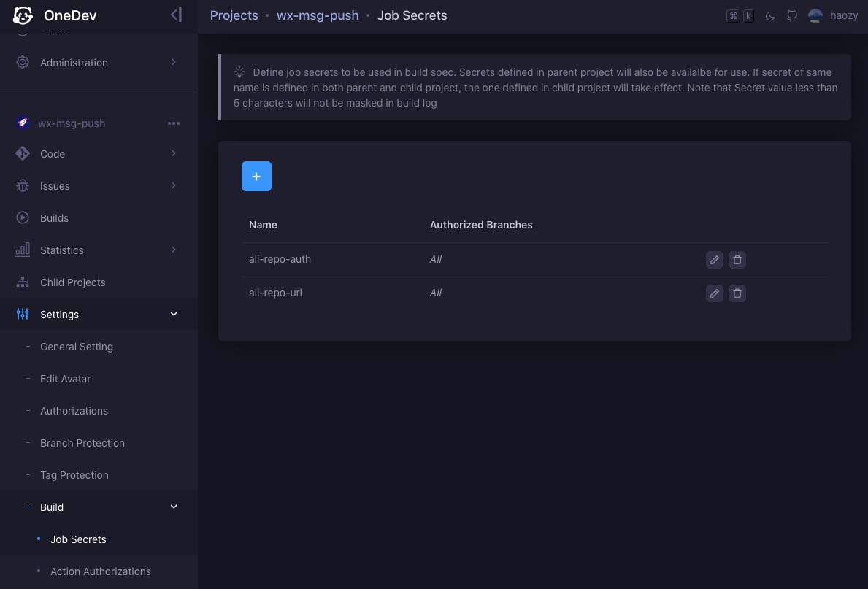The image size is (868, 589).
Task: Click the Code label in sidebar
Action: [53, 154]
